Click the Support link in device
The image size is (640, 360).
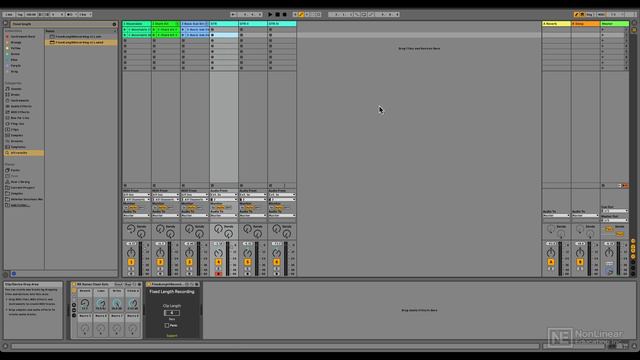[172, 336]
